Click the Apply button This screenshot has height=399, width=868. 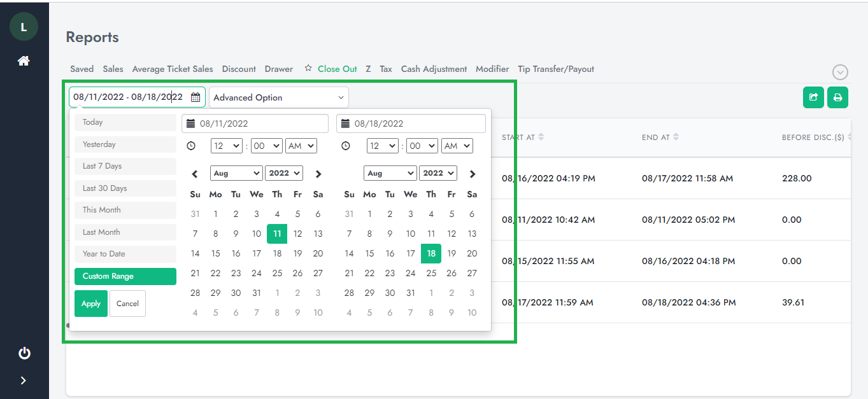point(90,304)
